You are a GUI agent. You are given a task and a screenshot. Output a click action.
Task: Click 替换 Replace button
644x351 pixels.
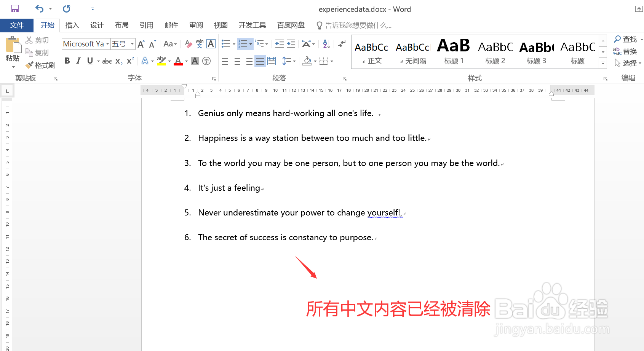[625, 51]
